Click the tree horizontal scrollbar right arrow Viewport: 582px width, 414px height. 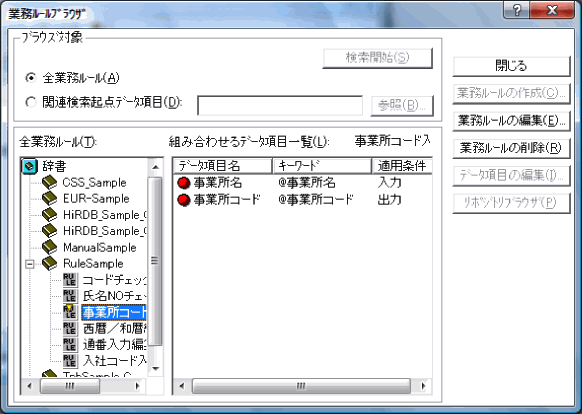(137, 386)
